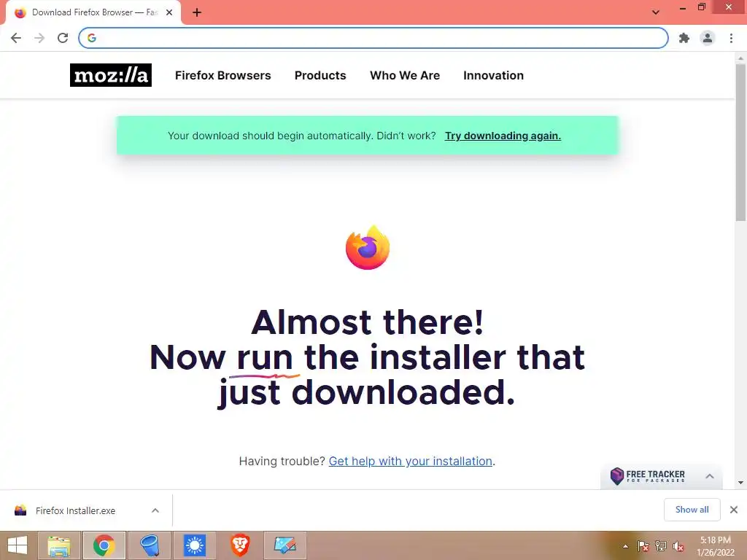This screenshot has width=747, height=560.
Task: Click the network tray icon
Action: [x=661, y=546]
